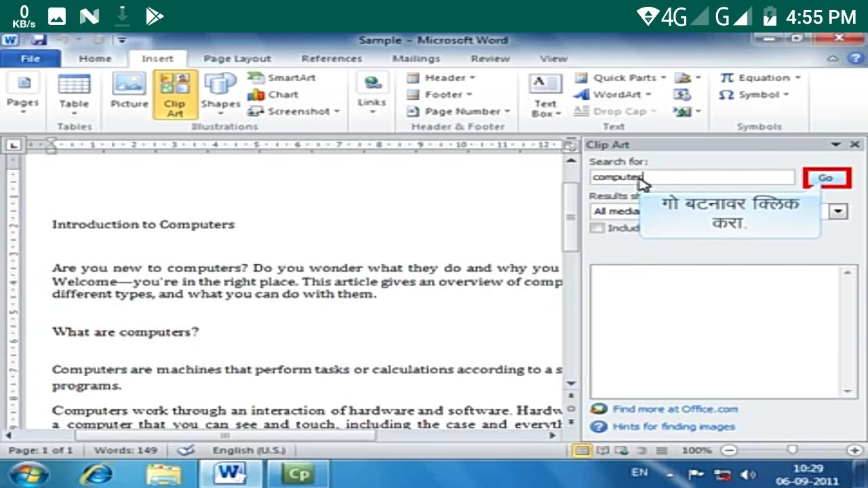The image size is (868, 488).
Task: Insert a SmartArt graphic
Action: [x=281, y=78]
